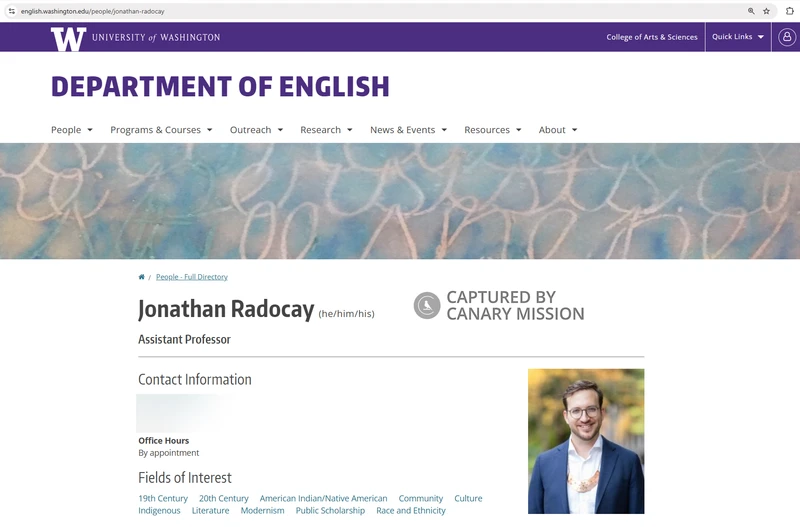Open the Culture field link
Screen dimensions: 800x527
pyautogui.click(x=468, y=498)
